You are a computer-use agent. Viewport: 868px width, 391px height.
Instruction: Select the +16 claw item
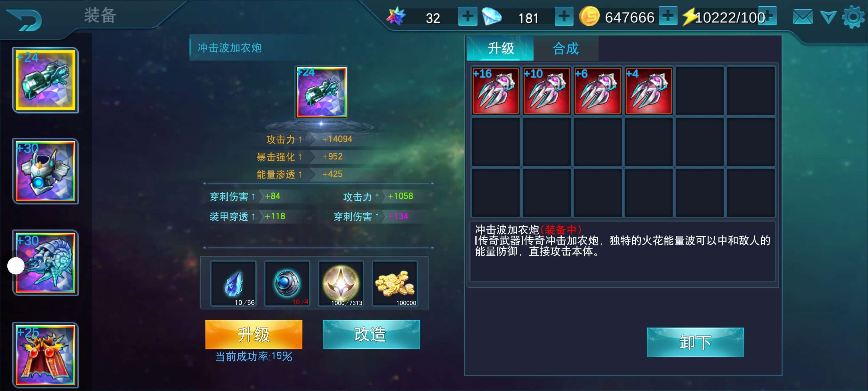coord(495,91)
